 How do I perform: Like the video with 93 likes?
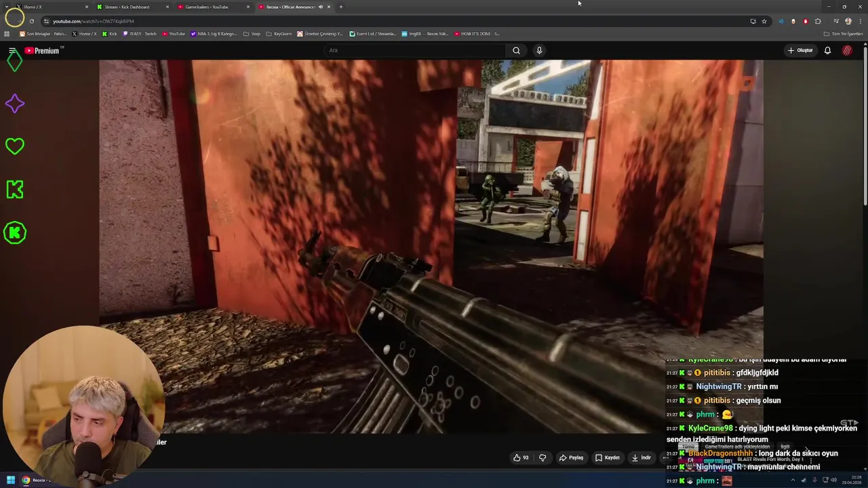tap(521, 457)
